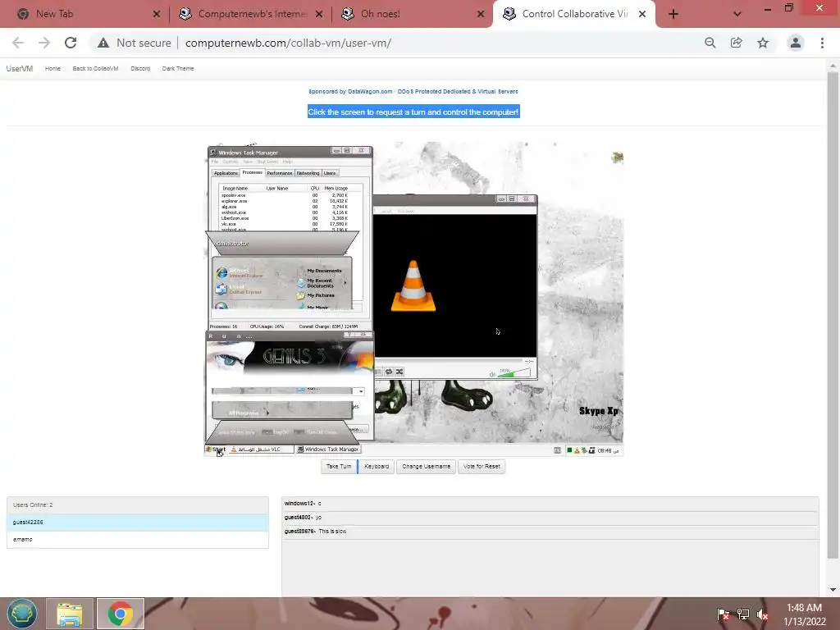Image resolution: width=840 pixels, height=630 pixels.
Task: Open the Networking tab in Task Manager
Action: [x=308, y=173]
